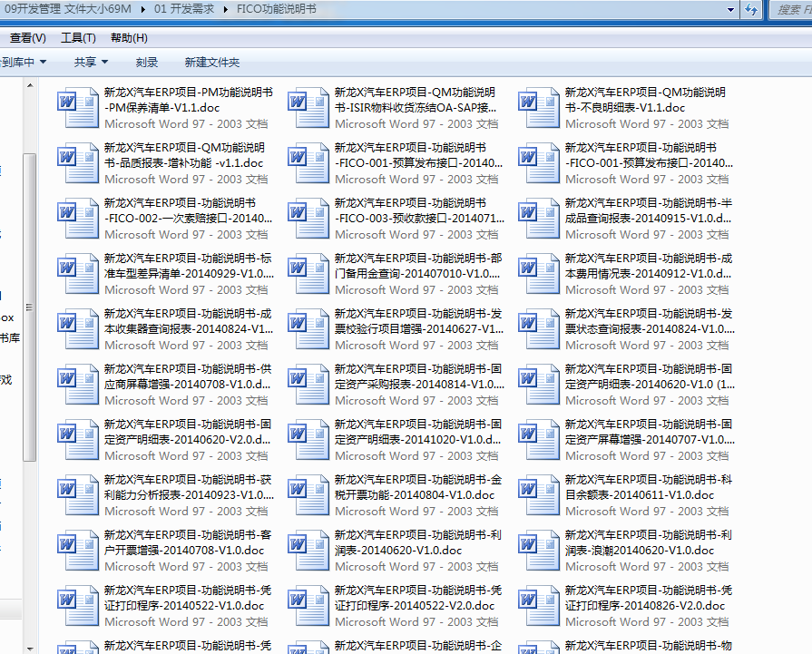Click Word icon of 科目余额表 file
Image resolution: width=812 pixels, height=654 pixels.
click(x=539, y=495)
